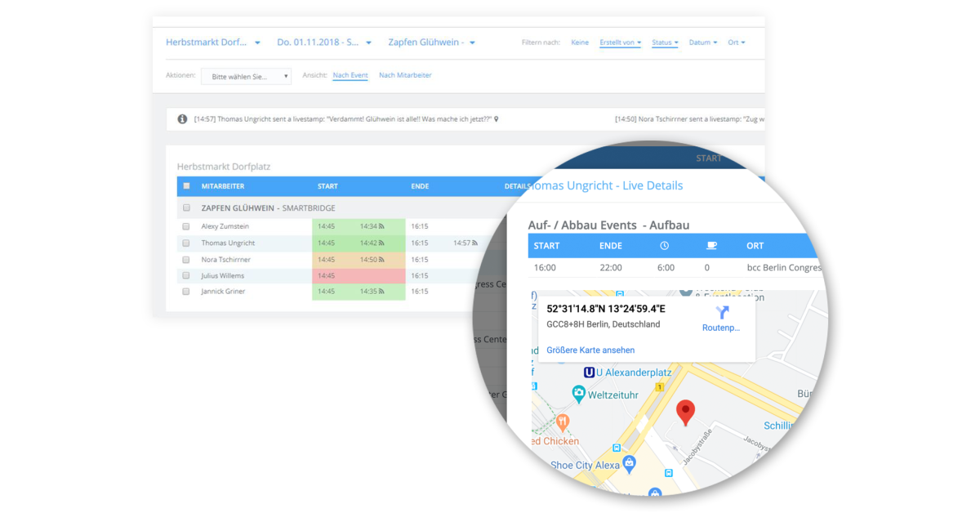Click the Nora Tschirrner livestamp message

pos(690,119)
